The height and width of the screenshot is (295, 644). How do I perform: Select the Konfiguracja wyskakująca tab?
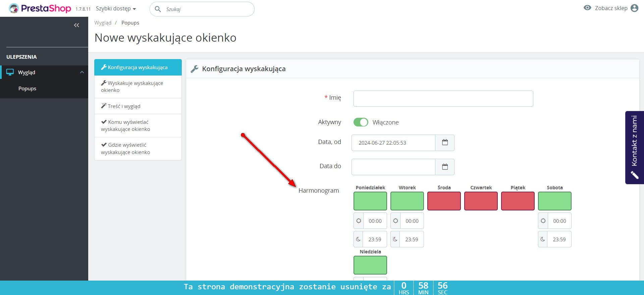click(138, 67)
